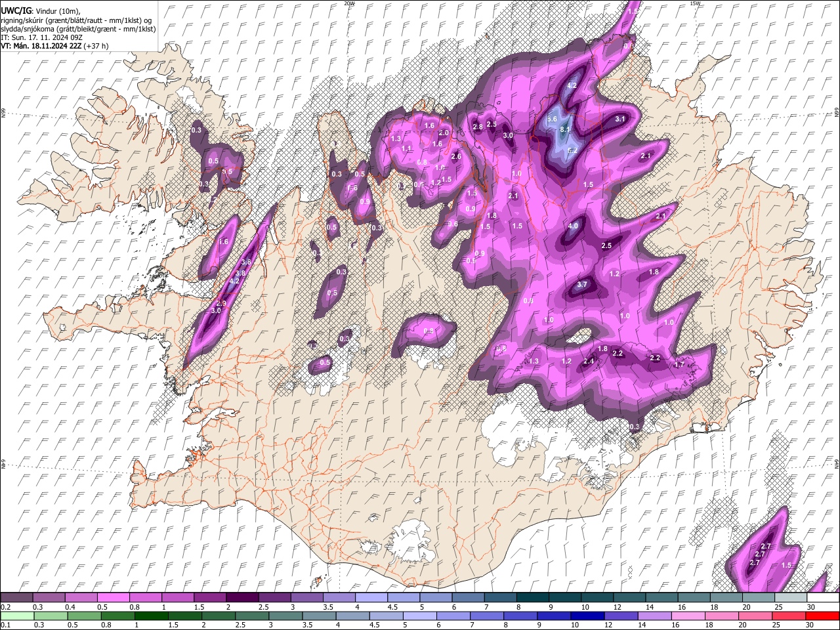Click the 20W longitude label
This screenshot has height=630, width=840.
(x=349, y=3)
